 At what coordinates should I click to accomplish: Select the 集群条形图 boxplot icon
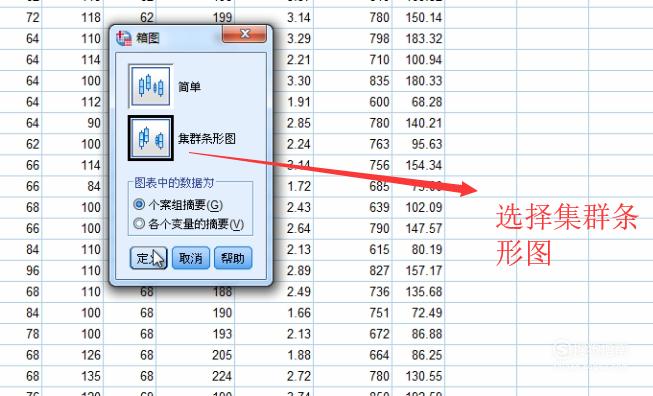click(150, 138)
